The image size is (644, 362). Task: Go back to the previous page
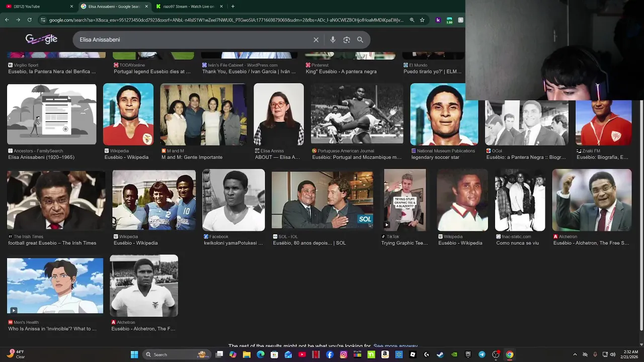[7, 20]
